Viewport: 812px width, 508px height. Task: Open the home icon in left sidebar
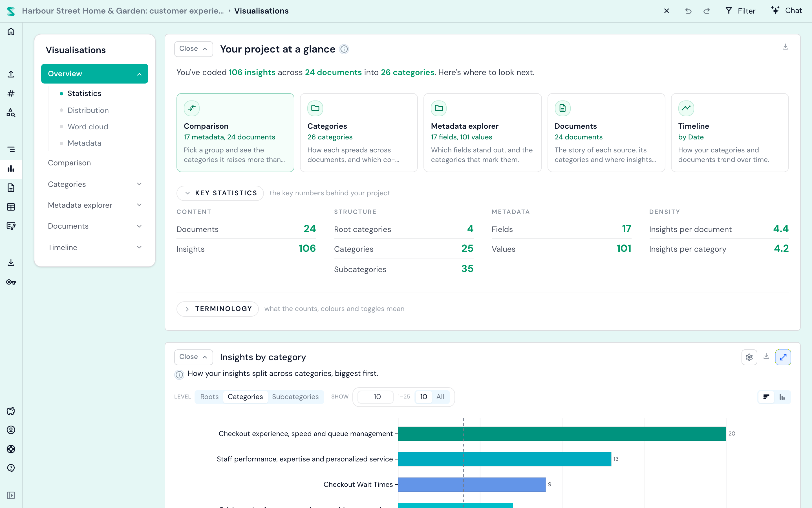[x=11, y=32]
